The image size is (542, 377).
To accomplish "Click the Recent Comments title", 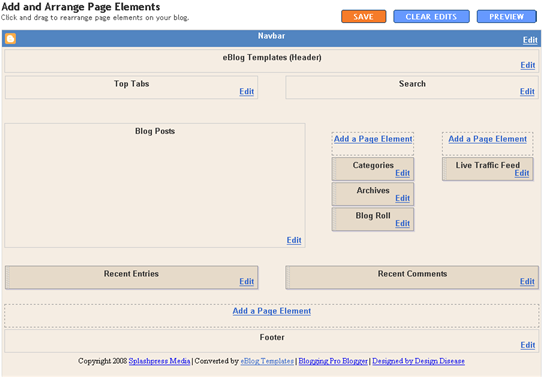I will tap(412, 274).
